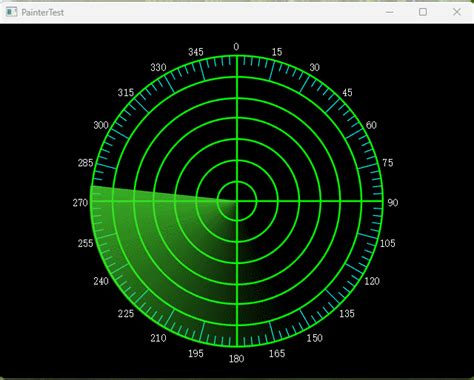Click the leading edge of the green sweep

(163, 194)
